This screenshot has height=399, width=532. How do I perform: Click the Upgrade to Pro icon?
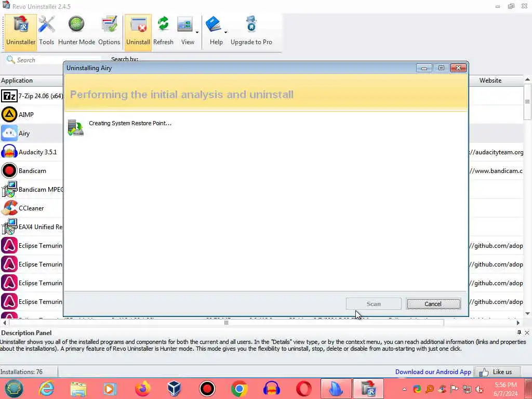tap(251, 31)
